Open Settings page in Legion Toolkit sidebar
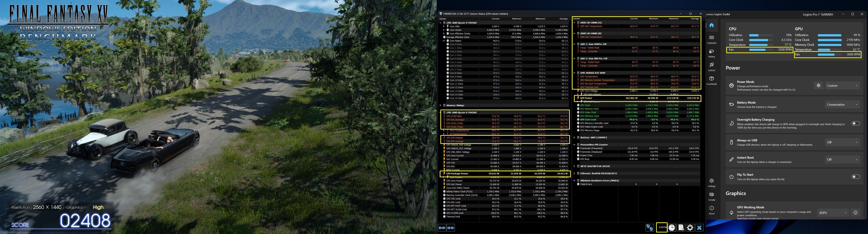The height and width of the screenshot is (234, 868). tap(712, 183)
